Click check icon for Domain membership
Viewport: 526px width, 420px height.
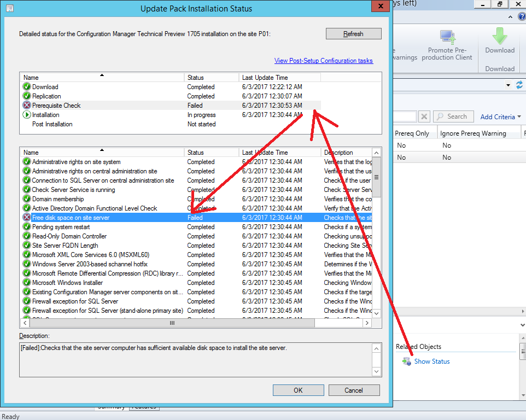[26, 199]
